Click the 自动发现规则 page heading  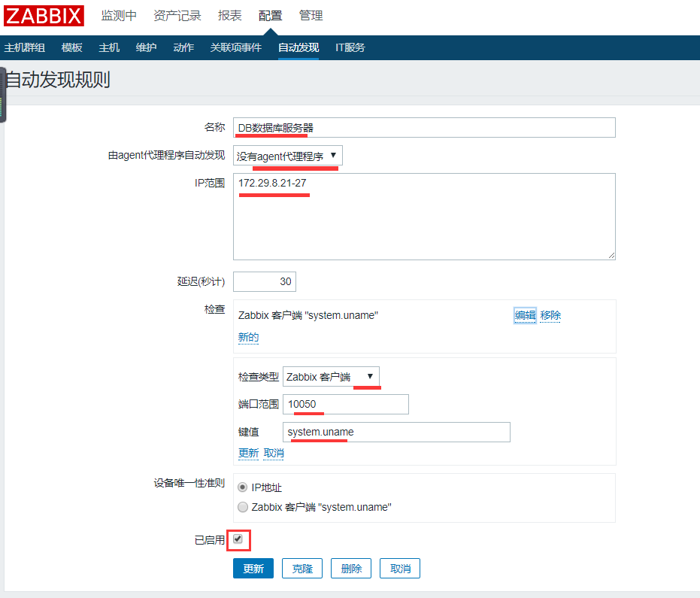tap(58, 80)
